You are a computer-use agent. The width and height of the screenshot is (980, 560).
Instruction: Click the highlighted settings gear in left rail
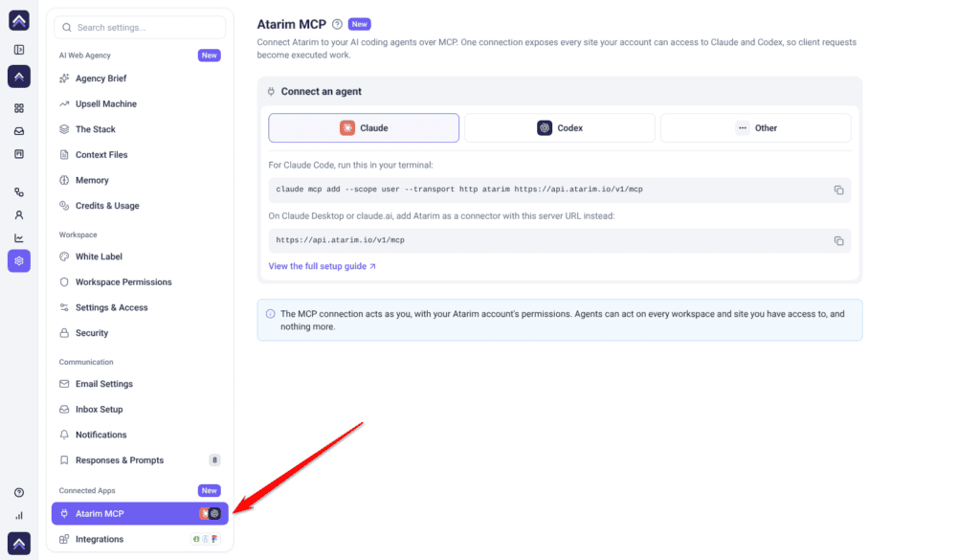pyautogui.click(x=19, y=260)
